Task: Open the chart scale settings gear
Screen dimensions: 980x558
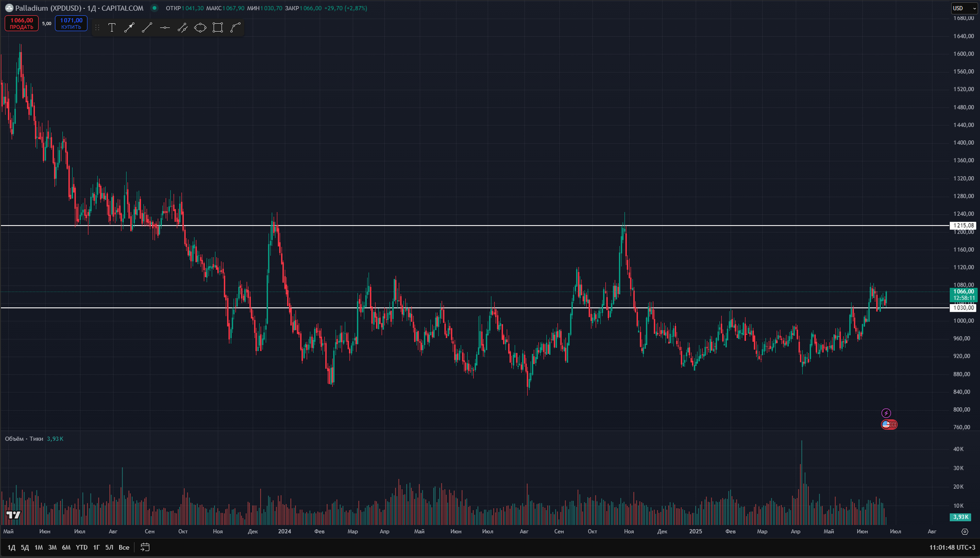Action: click(965, 532)
